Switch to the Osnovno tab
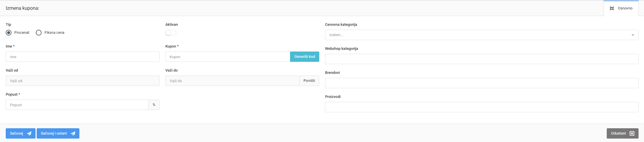This screenshot has height=142, width=644. point(621,8)
